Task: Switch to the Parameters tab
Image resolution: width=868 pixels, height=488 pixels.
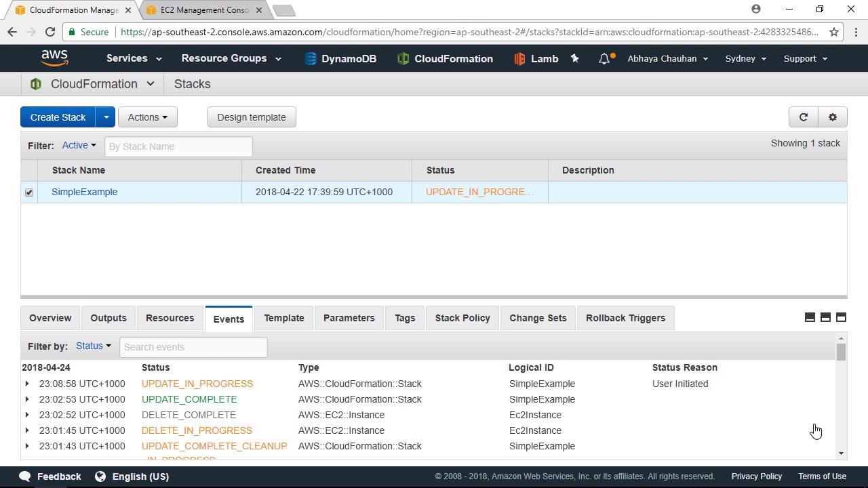Action: (349, 318)
